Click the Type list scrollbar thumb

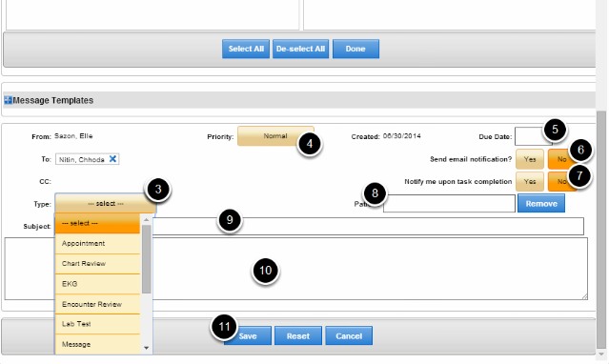pyautogui.click(x=147, y=259)
